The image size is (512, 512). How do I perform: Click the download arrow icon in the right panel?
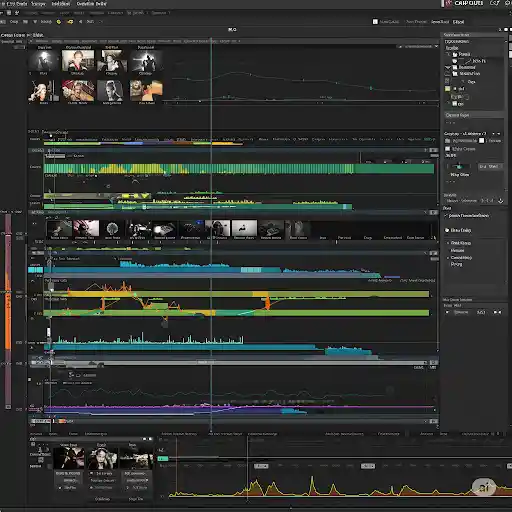[x=500, y=201]
